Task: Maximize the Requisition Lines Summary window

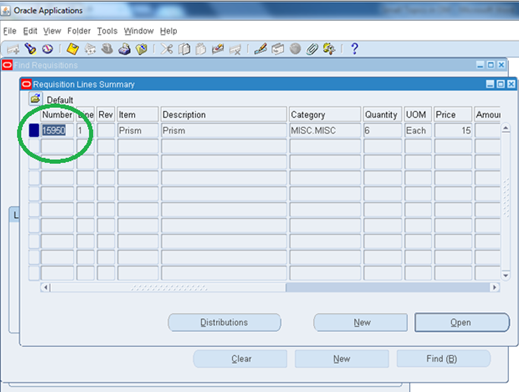Action: [x=500, y=84]
